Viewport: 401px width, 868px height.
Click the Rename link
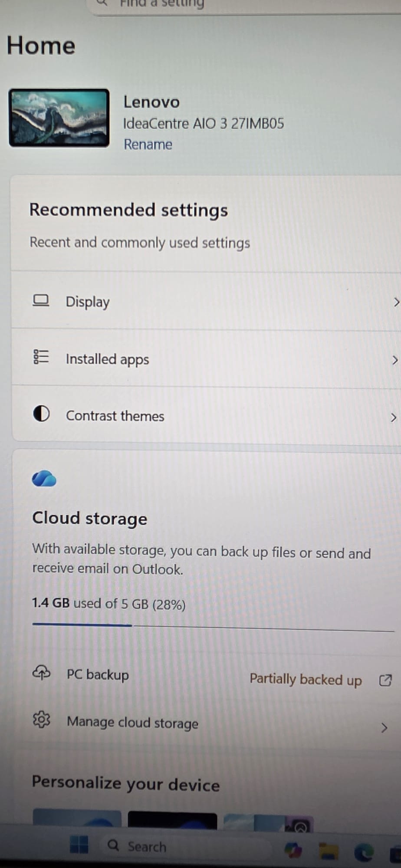coord(148,145)
